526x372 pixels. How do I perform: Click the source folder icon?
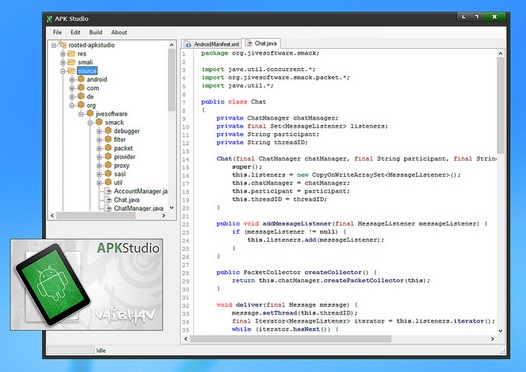[x=71, y=70]
